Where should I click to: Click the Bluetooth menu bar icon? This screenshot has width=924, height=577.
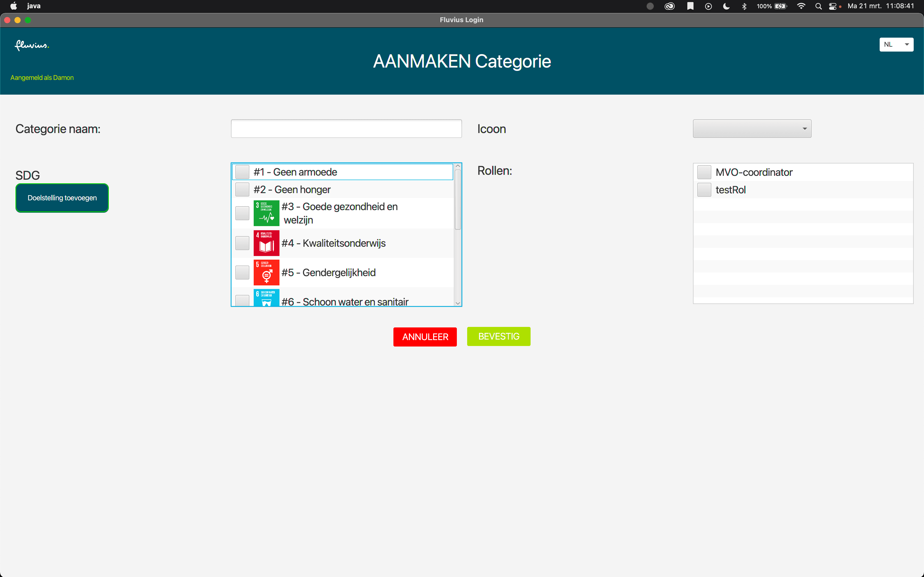tap(744, 6)
